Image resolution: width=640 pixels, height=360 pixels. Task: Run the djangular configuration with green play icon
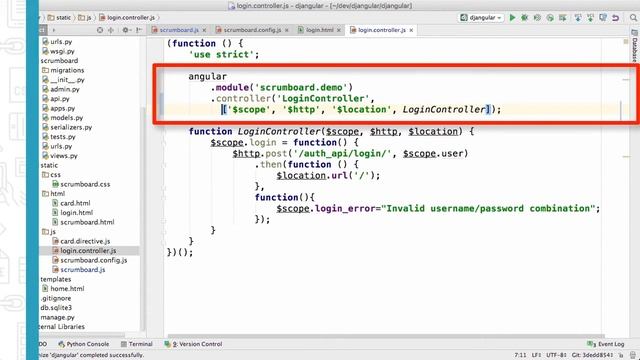[x=512, y=18]
